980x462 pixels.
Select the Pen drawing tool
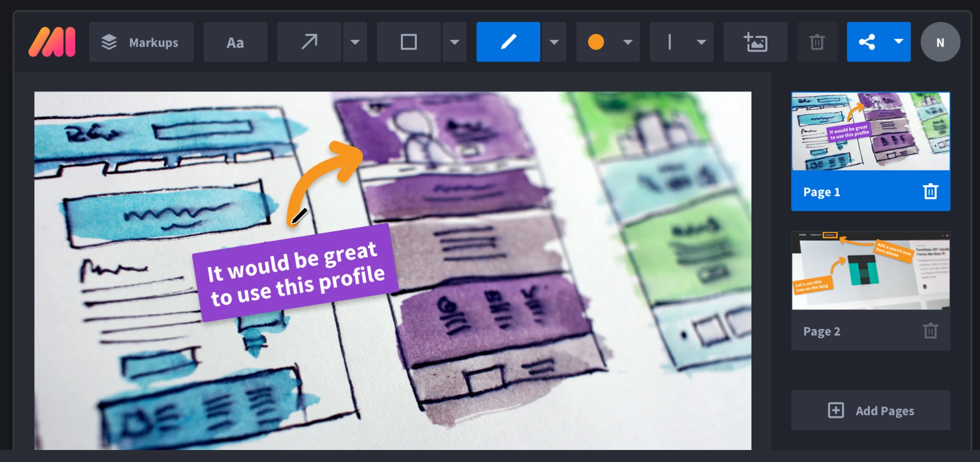508,42
